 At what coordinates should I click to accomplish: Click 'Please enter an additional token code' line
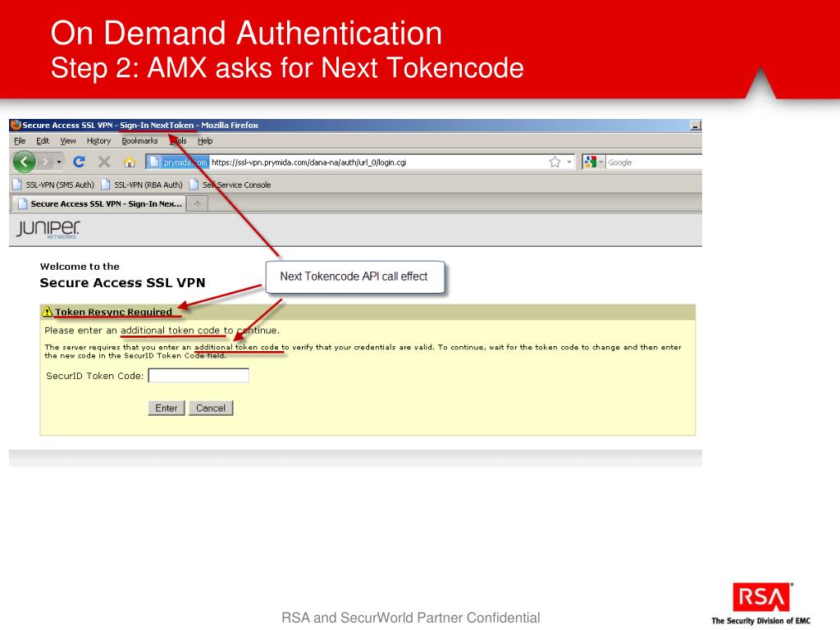point(162,331)
